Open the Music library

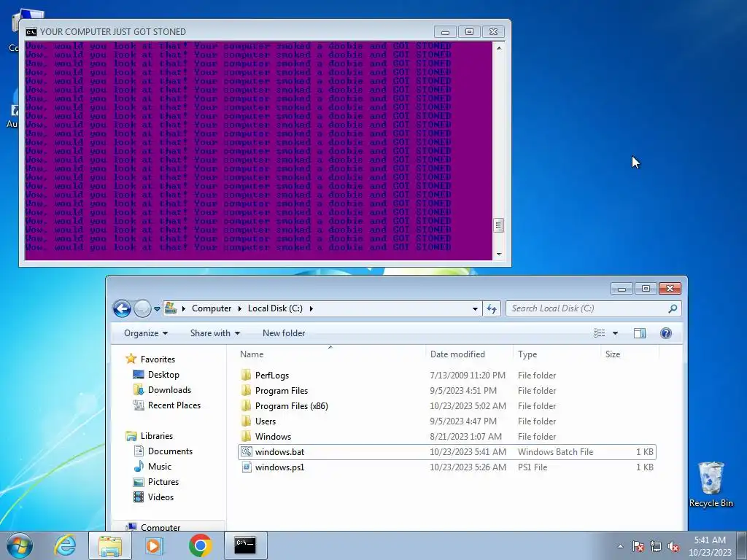coord(159,466)
